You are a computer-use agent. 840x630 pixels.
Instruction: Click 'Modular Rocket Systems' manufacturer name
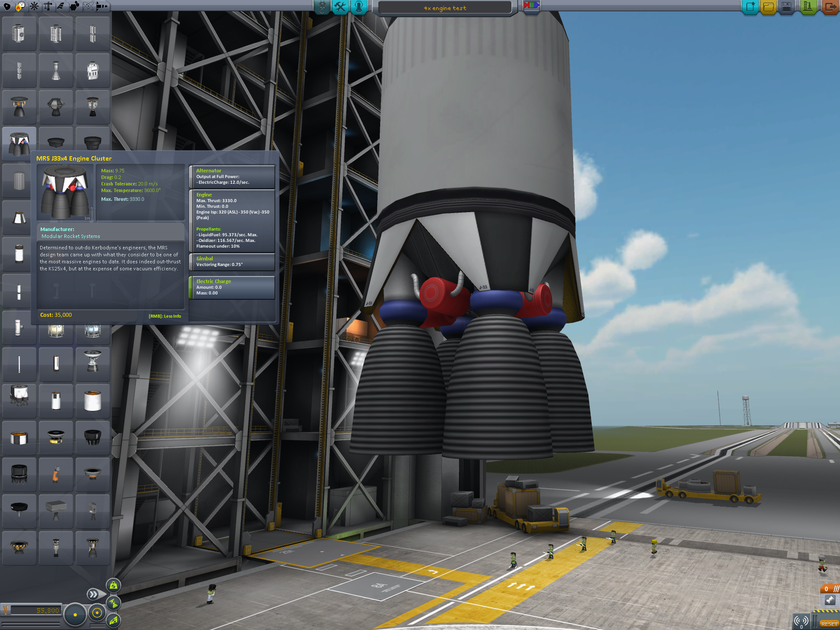click(70, 236)
